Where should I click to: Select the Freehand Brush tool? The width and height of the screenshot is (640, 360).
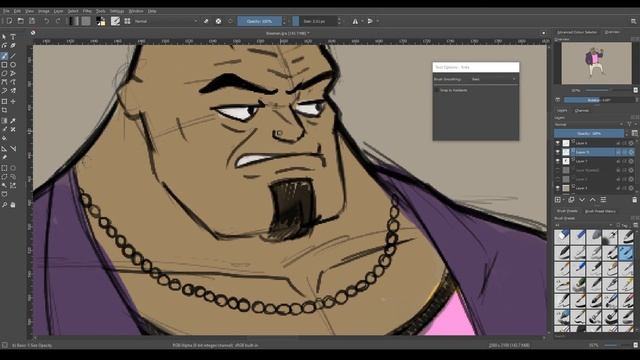point(4,56)
